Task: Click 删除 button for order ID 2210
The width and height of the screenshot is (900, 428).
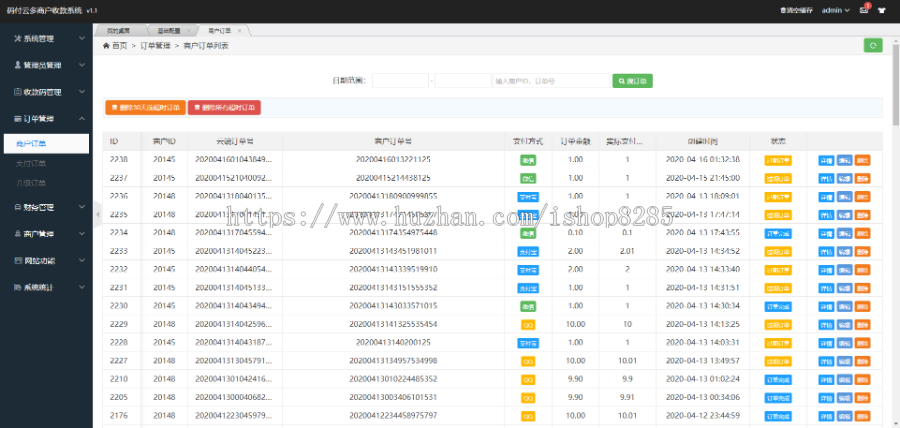Action: coord(862,380)
